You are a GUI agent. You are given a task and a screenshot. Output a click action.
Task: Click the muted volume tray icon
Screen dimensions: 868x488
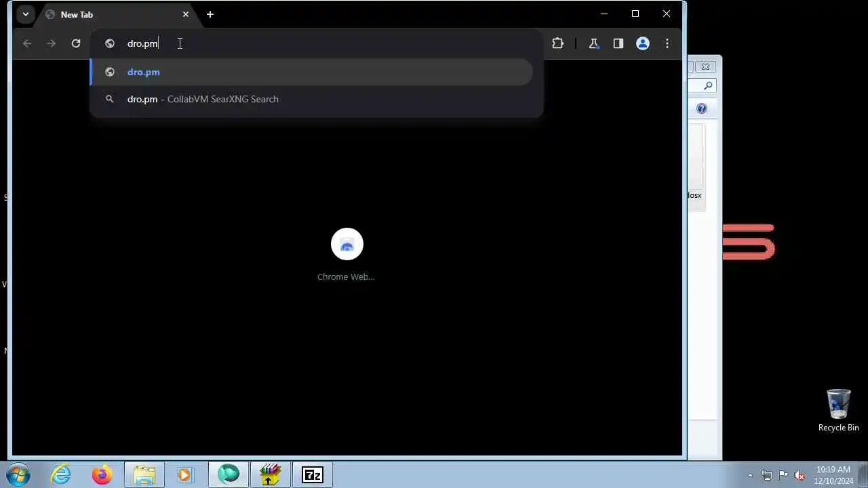(800, 475)
